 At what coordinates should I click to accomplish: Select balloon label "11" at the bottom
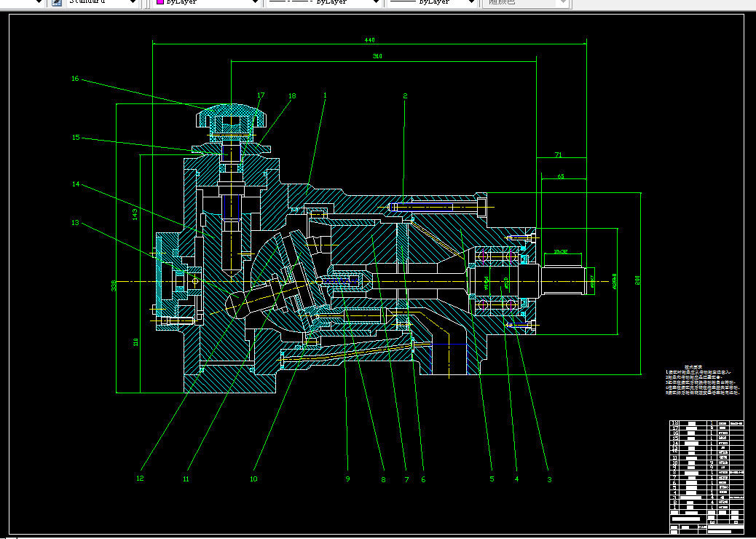pos(186,479)
